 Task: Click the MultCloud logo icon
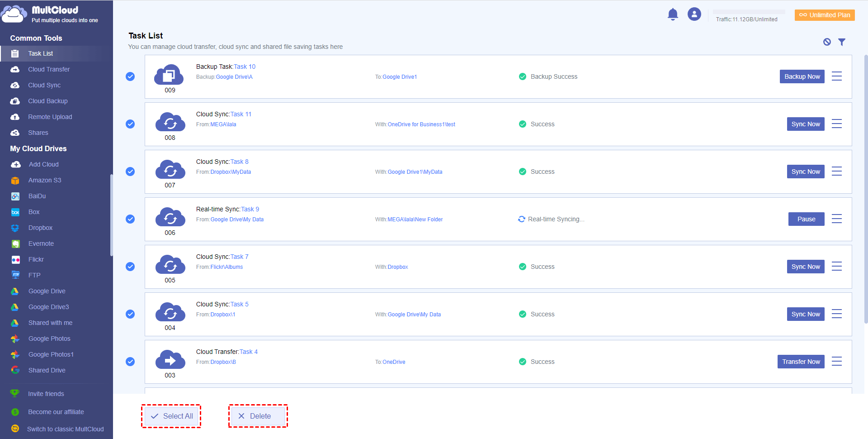point(14,14)
